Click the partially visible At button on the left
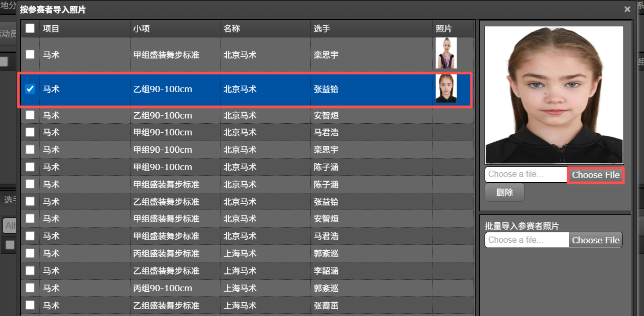This screenshot has width=644, height=316. coord(9,225)
